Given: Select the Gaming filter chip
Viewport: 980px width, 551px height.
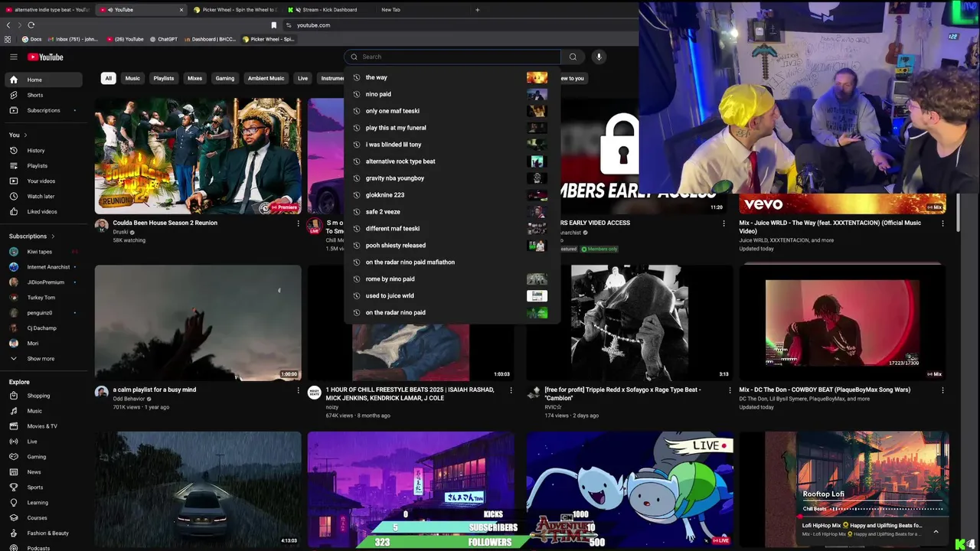Looking at the screenshot, I should [x=225, y=78].
